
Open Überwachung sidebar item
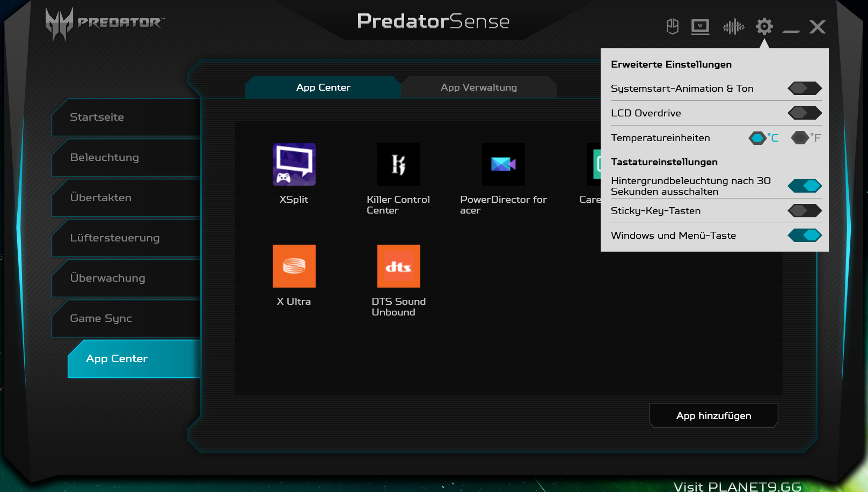[126, 278]
